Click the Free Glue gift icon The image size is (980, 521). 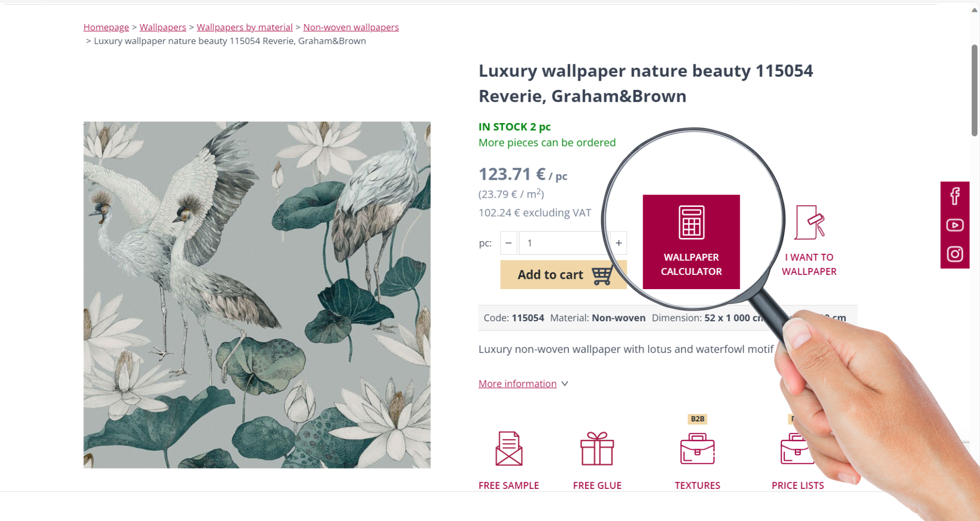click(597, 448)
